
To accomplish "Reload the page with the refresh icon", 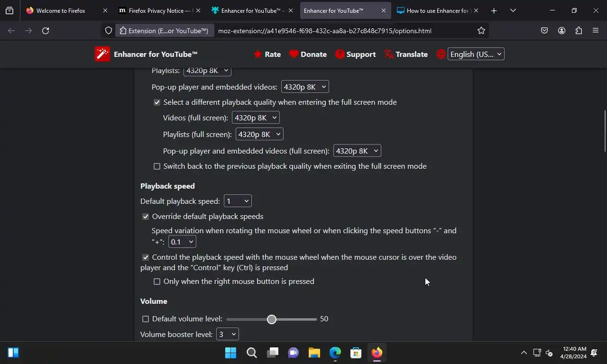I will click(x=46, y=31).
